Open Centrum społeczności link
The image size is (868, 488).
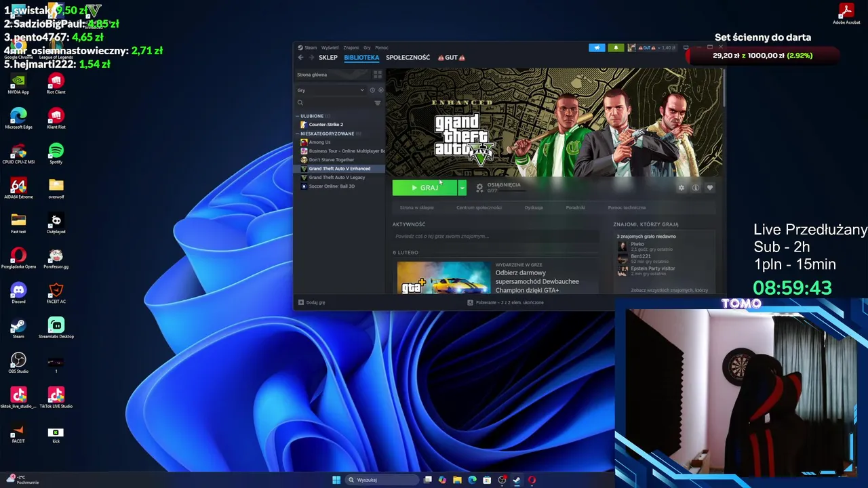pos(479,207)
